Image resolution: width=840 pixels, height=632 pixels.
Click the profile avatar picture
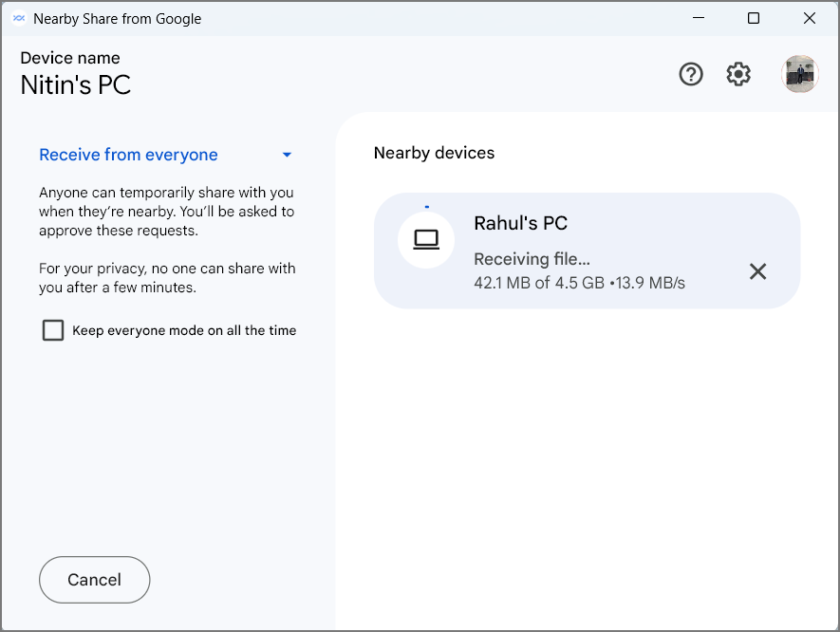799,74
